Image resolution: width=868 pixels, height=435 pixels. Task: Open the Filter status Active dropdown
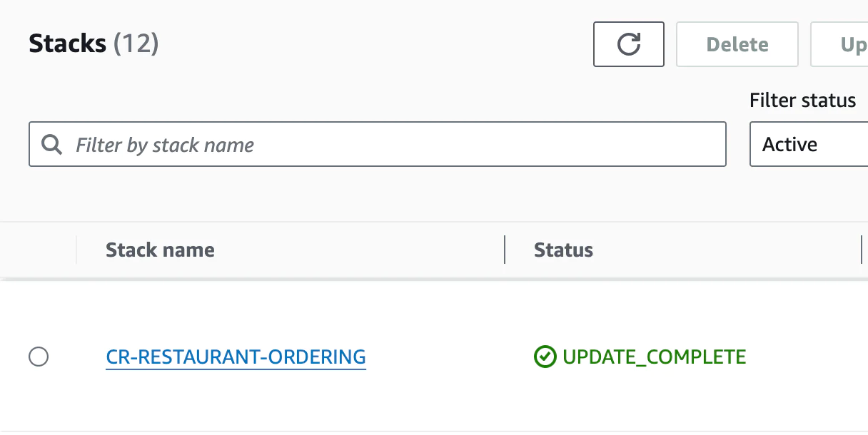(x=808, y=145)
